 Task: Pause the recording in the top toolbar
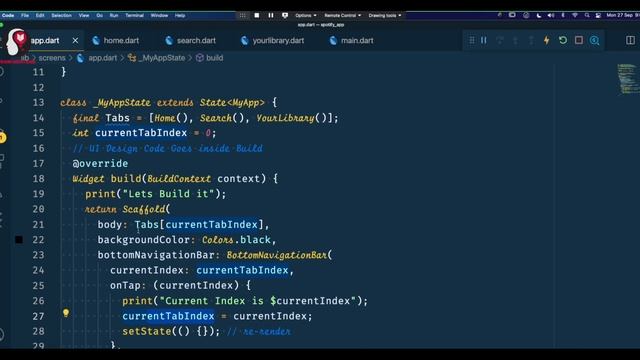(x=271, y=16)
